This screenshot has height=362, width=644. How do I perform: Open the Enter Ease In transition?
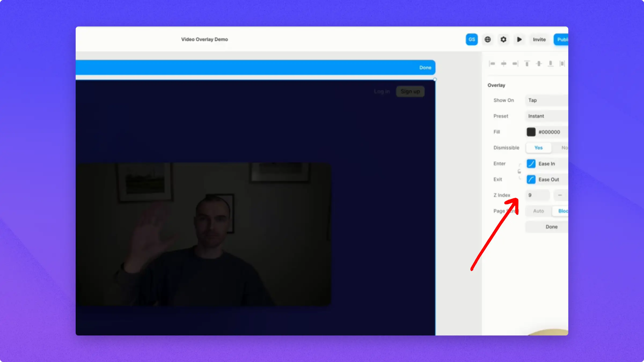pos(546,164)
